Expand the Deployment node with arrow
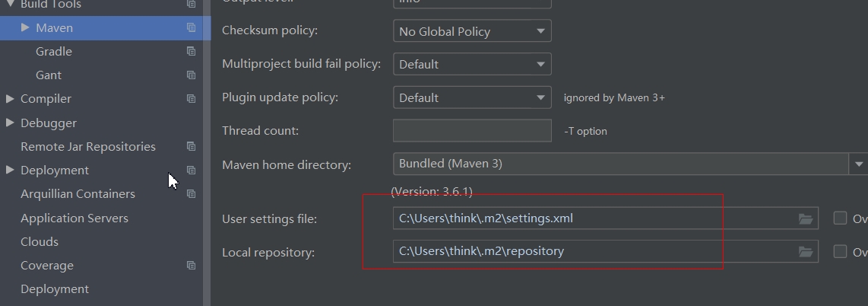Image resolution: width=868 pixels, height=306 pixels. [10, 170]
